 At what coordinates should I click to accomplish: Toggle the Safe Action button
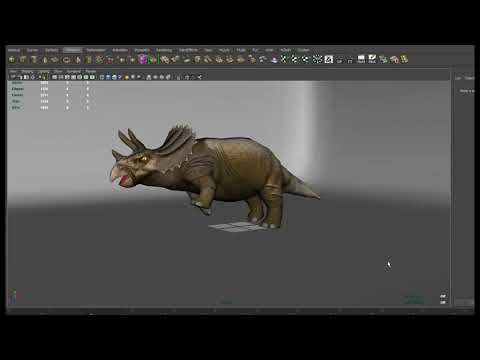[86, 77]
